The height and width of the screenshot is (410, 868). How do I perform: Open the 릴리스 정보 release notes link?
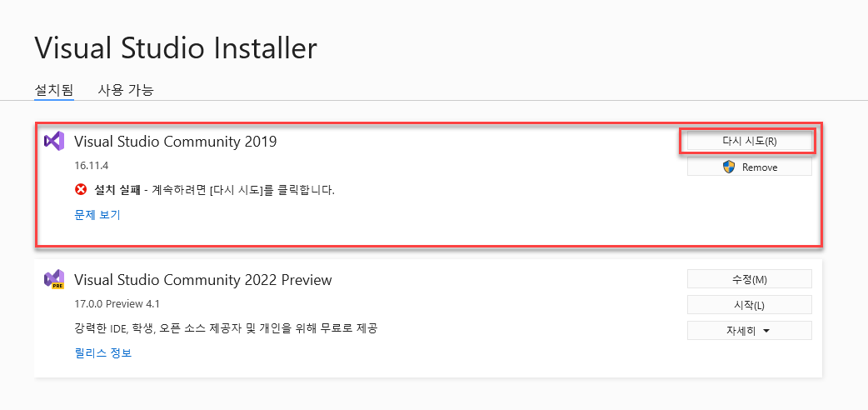(103, 352)
